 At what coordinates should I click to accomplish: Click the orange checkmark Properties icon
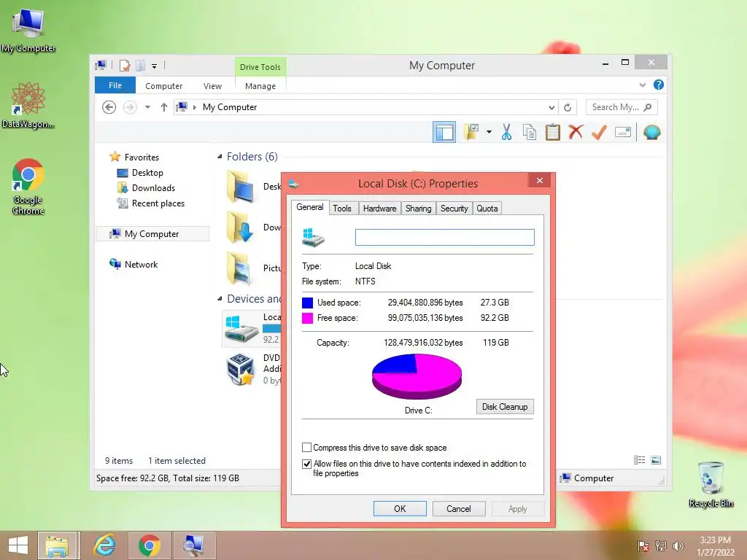tap(599, 132)
